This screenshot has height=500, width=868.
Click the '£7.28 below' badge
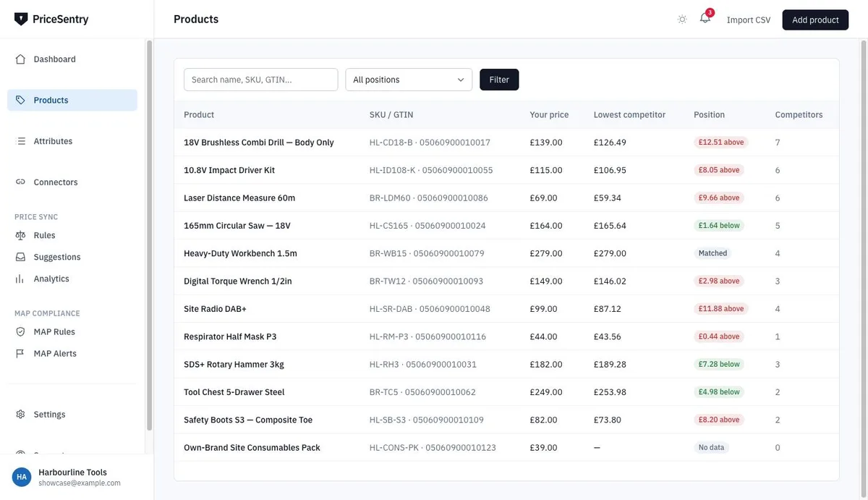[719, 364]
